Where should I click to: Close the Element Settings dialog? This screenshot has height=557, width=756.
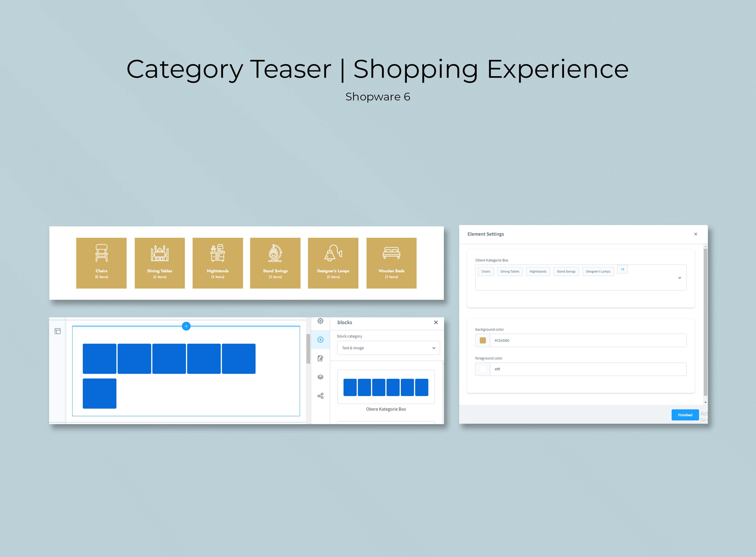[x=696, y=234]
